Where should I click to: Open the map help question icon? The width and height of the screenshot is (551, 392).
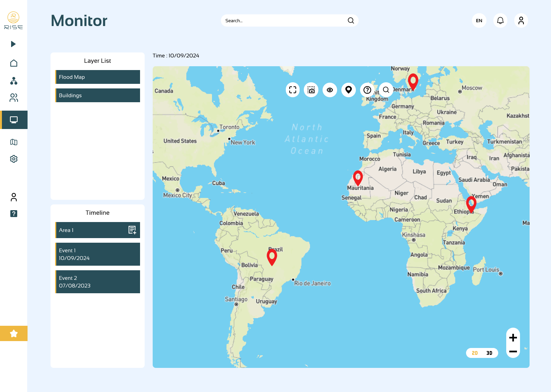(x=367, y=90)
